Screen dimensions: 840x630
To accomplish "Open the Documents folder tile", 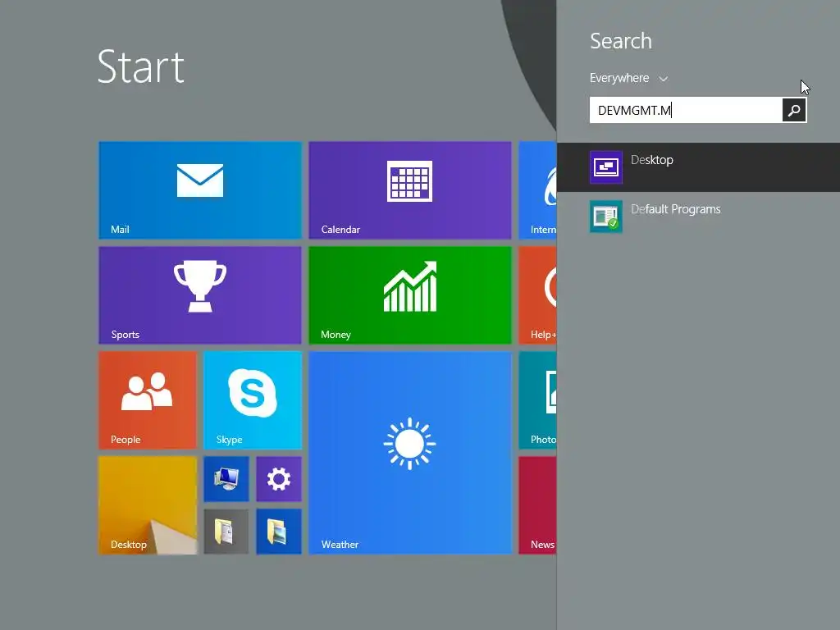I will 226,532.
